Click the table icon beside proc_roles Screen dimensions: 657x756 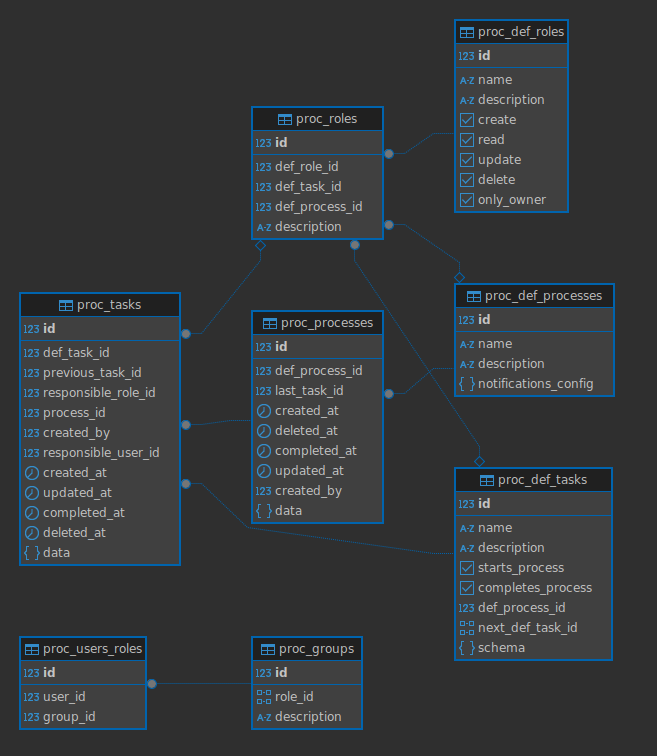click(x=284, y=119)
